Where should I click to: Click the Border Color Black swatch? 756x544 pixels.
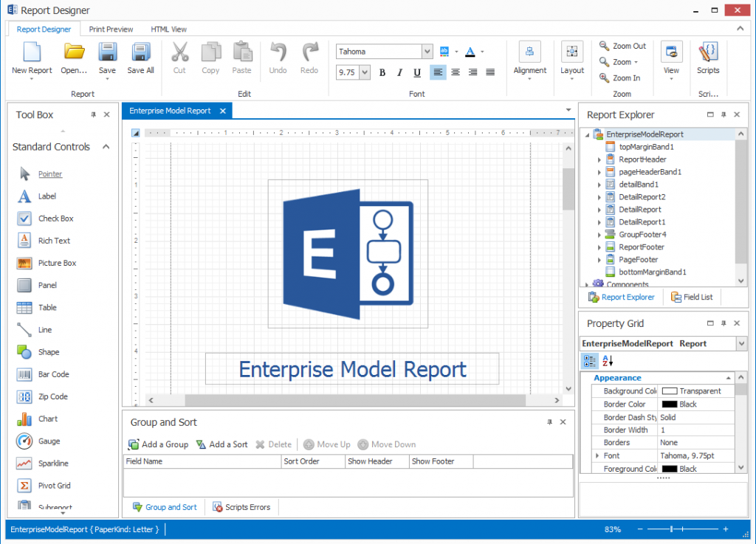[669, 404]
